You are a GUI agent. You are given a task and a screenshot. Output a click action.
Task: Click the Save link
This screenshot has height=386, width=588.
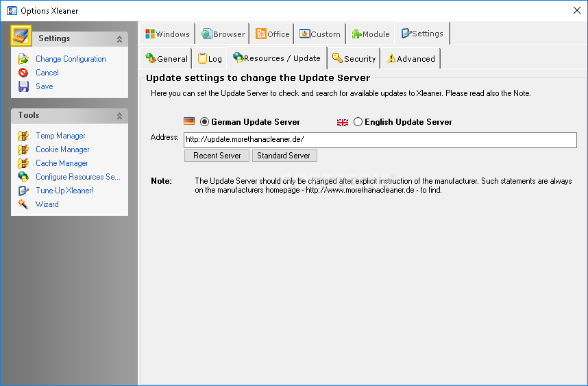click(x=45, y=86)
